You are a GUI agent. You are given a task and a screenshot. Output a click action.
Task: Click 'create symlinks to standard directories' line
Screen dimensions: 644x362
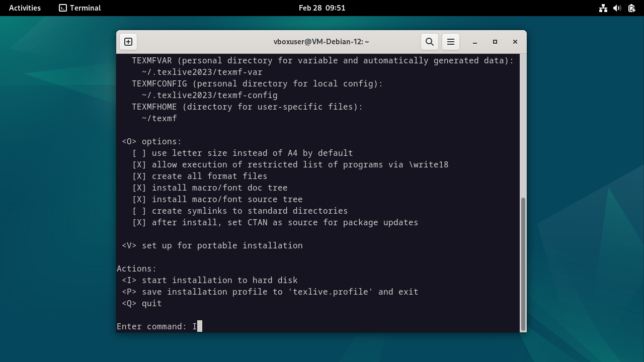pyautogui.click(x=240, y=211)
